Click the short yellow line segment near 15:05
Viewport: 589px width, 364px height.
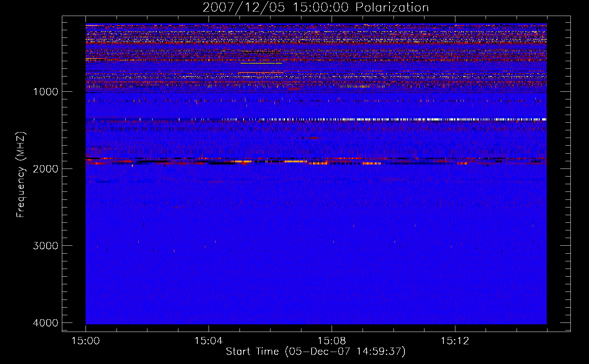point(261,63)
